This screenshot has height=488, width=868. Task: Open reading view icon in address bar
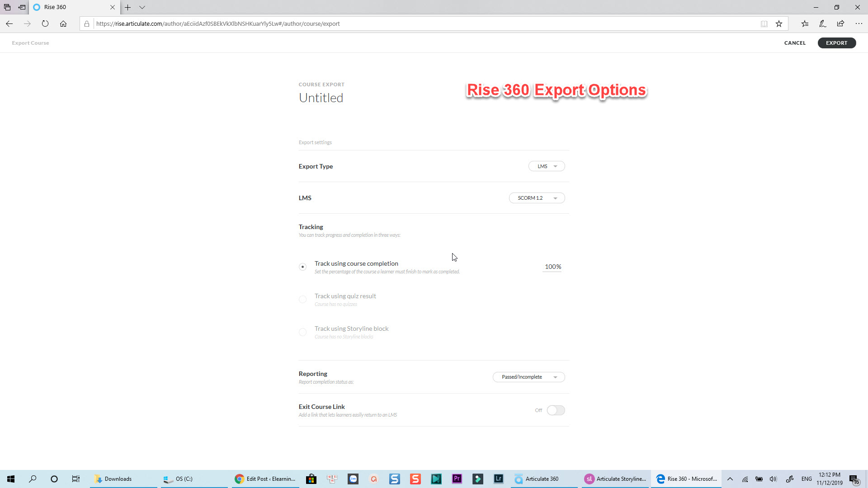coord(764,24)
